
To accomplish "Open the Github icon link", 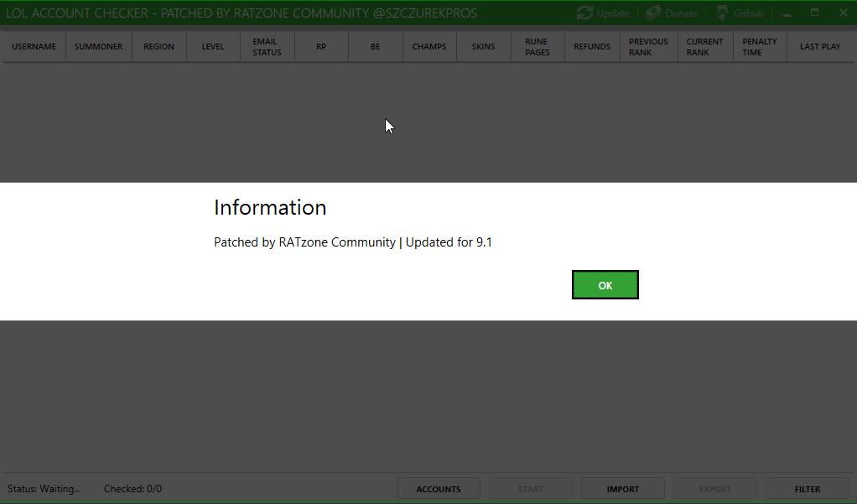I will pyautogui.click(x=721, y=13).
